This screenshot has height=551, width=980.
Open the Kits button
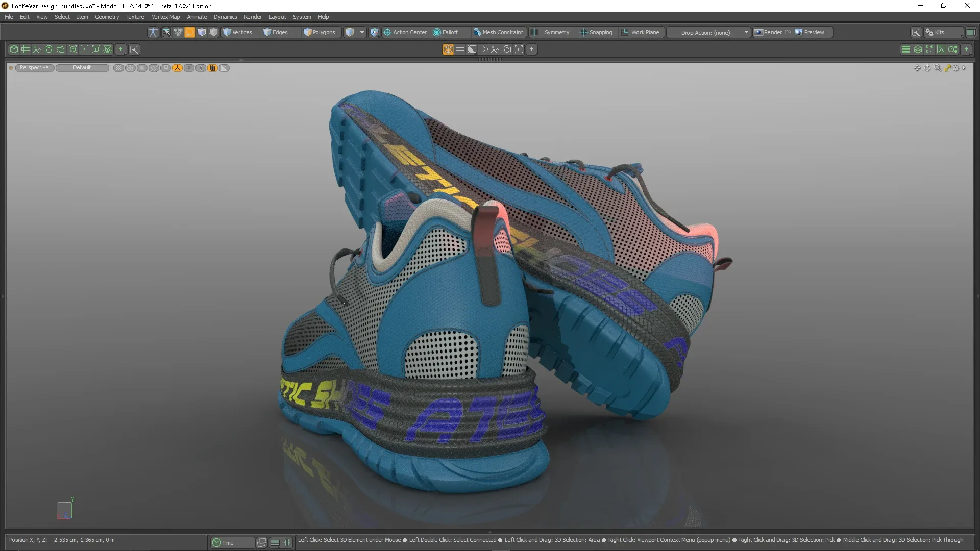tap(943, 32)
